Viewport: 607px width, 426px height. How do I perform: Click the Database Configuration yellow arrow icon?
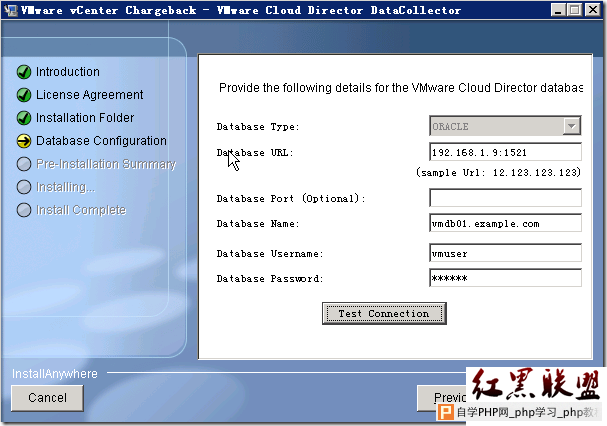[x=24, y=141]
